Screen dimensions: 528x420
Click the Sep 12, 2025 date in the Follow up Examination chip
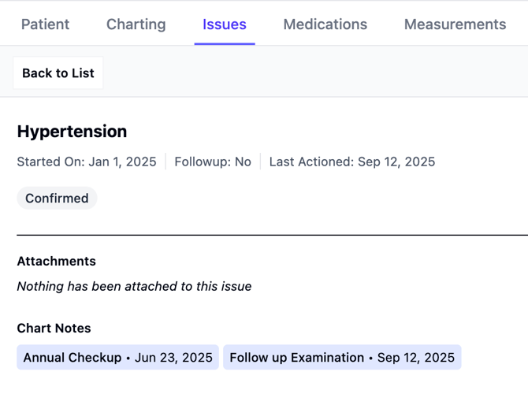tap(415, 358)
